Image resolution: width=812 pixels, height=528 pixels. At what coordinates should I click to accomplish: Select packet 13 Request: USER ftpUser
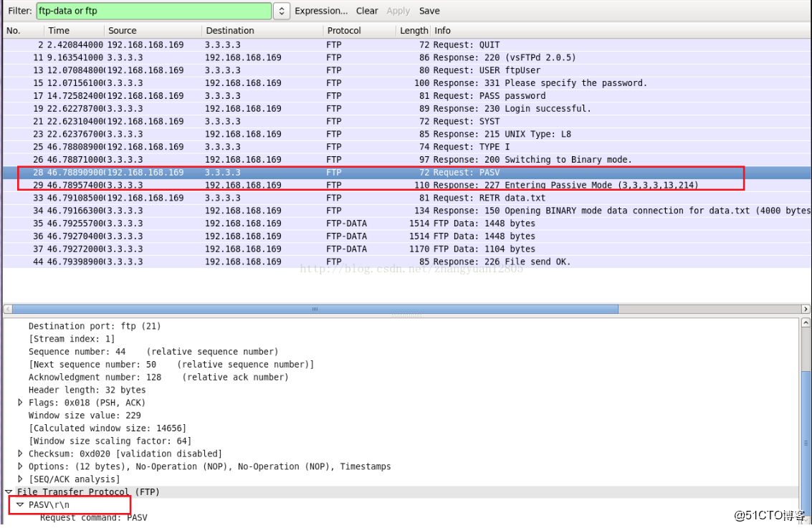[406, 70]
